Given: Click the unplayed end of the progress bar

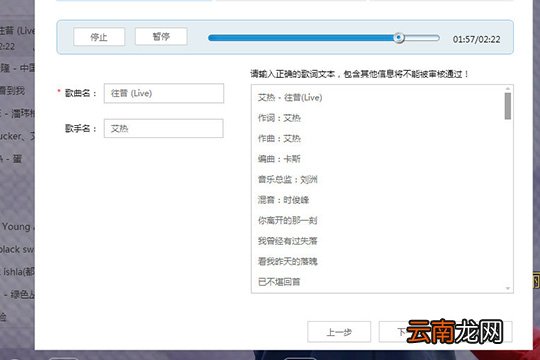Looking at the screenshot, I should pyautogui.click(x=422, y=38).
